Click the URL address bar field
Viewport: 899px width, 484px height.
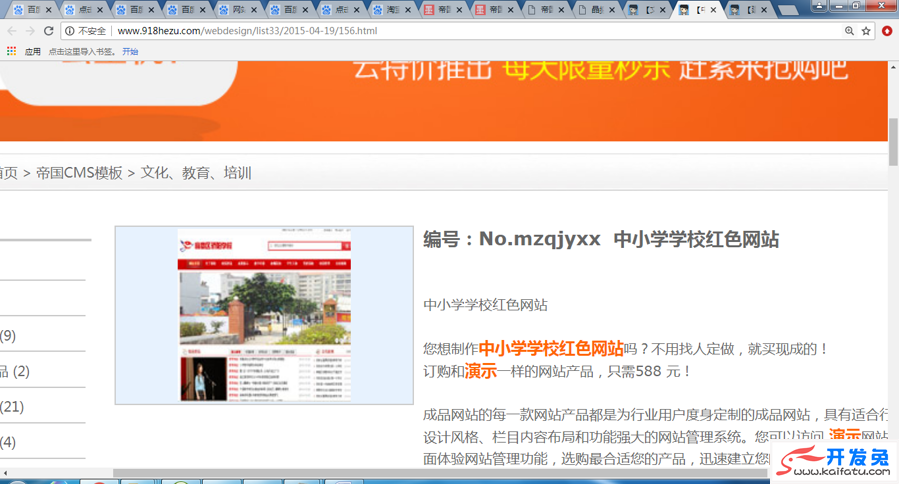[450, 31]
